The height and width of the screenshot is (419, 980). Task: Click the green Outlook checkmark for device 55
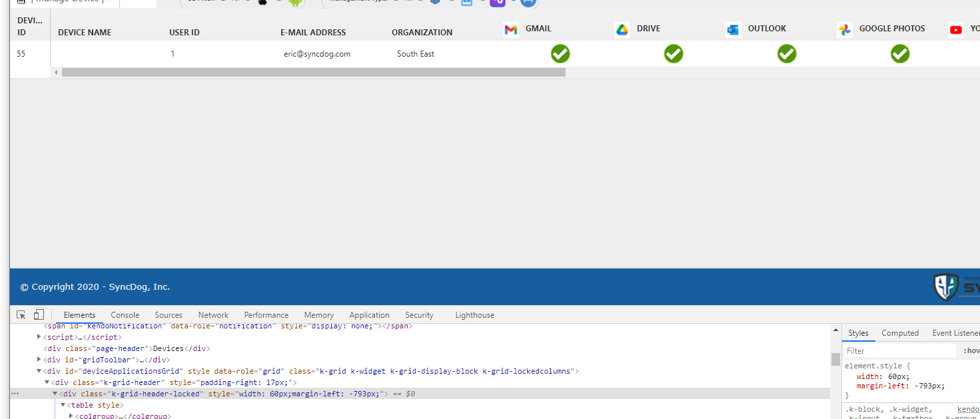tap(787, 54)
